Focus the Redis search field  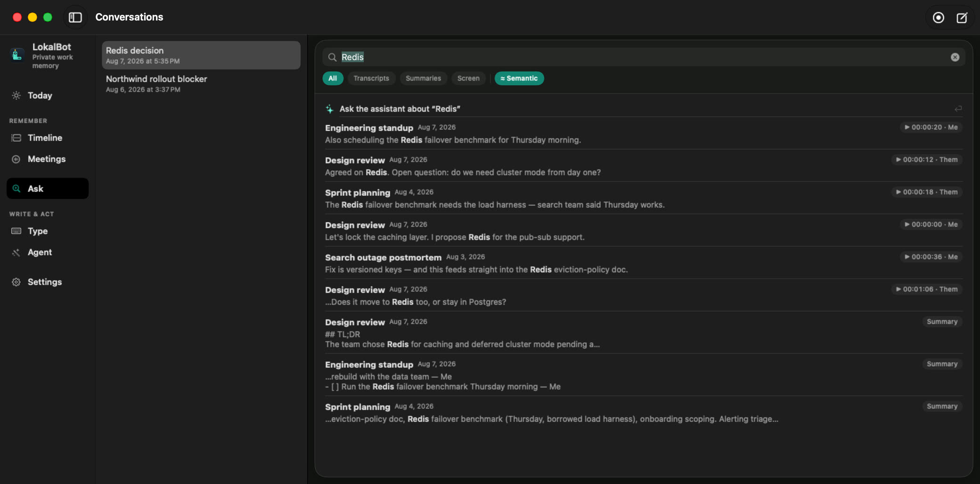[644, 57]
